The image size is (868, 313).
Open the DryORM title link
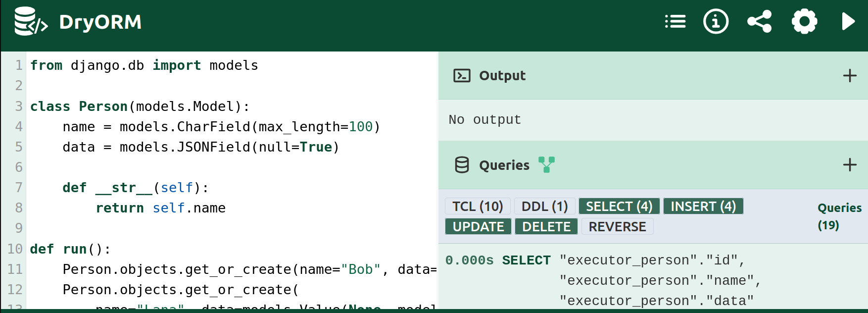click(100, 22)
